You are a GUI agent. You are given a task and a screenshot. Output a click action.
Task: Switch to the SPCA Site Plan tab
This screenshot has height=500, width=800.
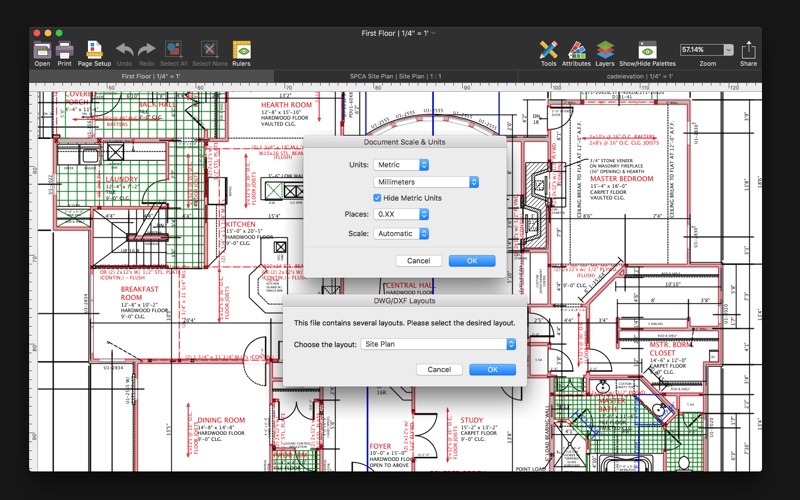tap(395, 76)
